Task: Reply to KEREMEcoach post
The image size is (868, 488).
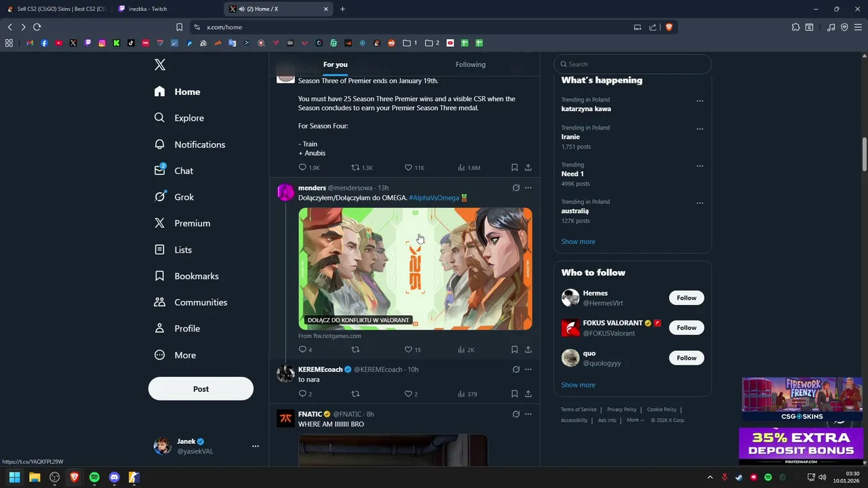Action: tap(305, 394)
